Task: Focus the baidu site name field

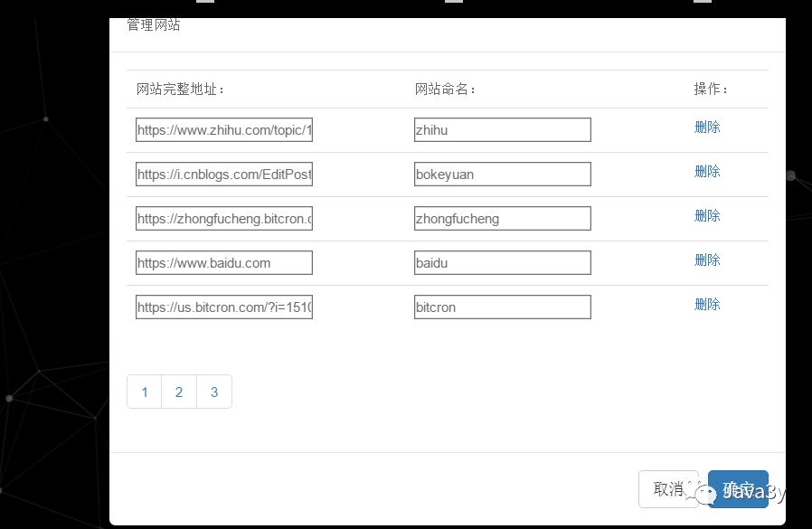Action: [x=503, y=262]
